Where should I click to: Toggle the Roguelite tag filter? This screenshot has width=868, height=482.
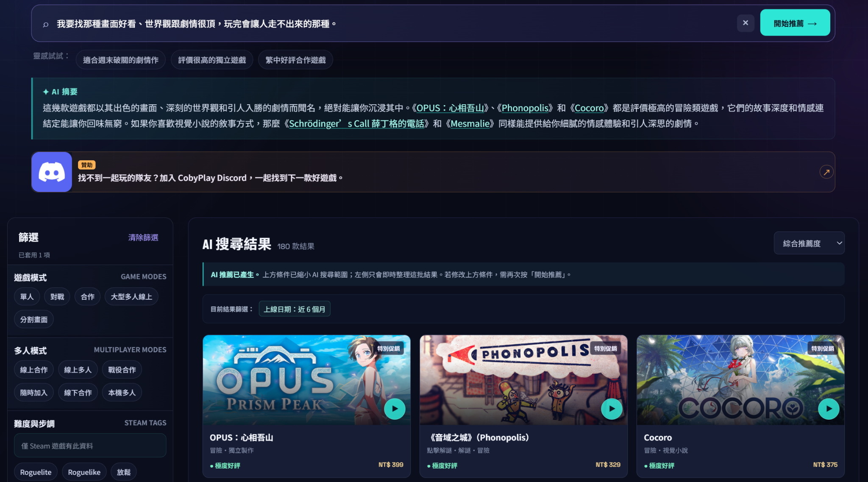(x=36, y=472)
